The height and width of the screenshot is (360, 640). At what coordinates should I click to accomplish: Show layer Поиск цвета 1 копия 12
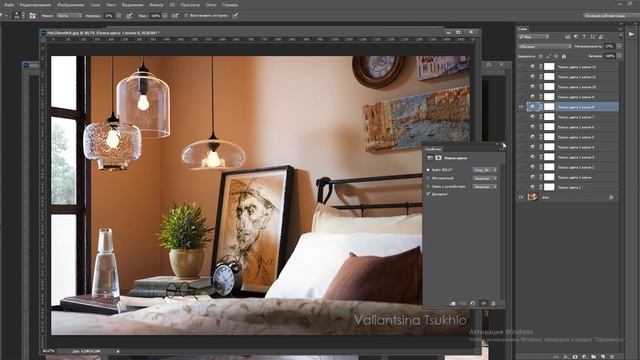pos(520,67)
